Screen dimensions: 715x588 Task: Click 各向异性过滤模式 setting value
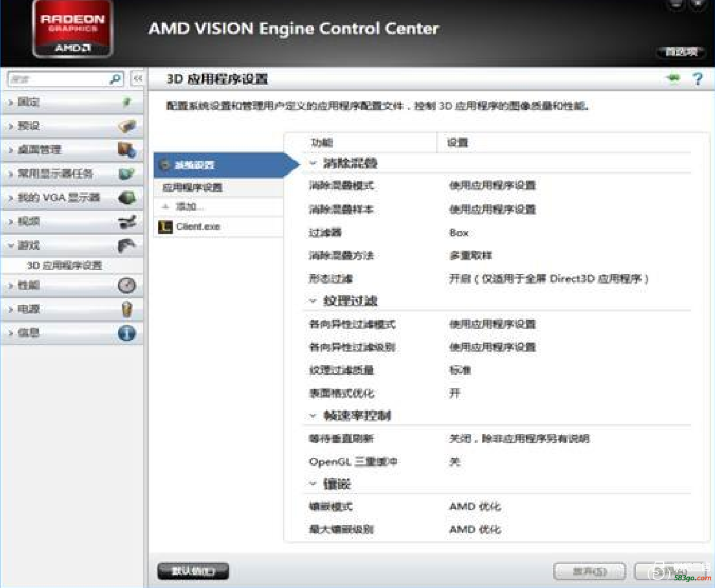tap(492, 324)
